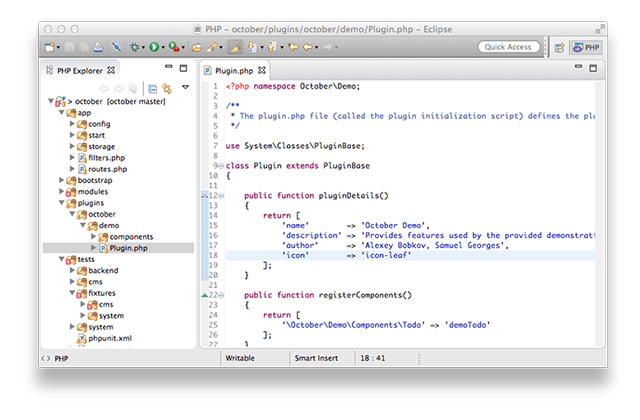The width and height of the screenshot is (640, 420).
Task: Expand the components folder arrow
Action: tap(93, 236)
